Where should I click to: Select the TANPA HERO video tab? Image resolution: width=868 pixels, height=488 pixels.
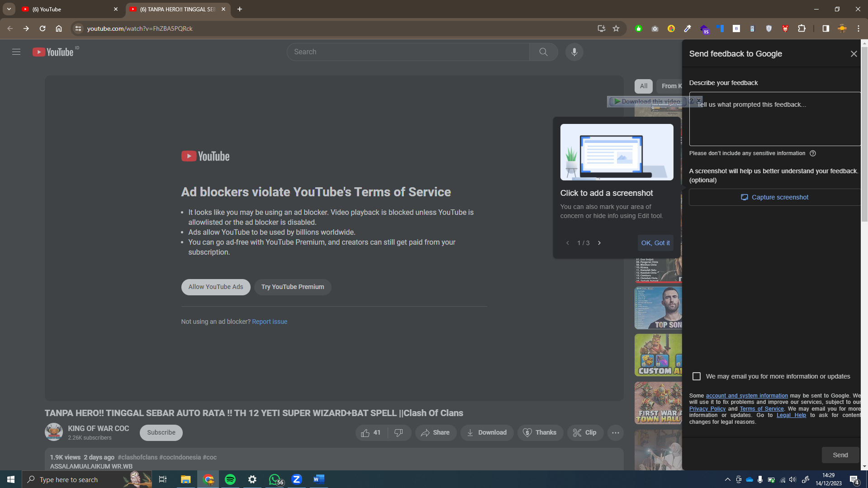[178, 9]
